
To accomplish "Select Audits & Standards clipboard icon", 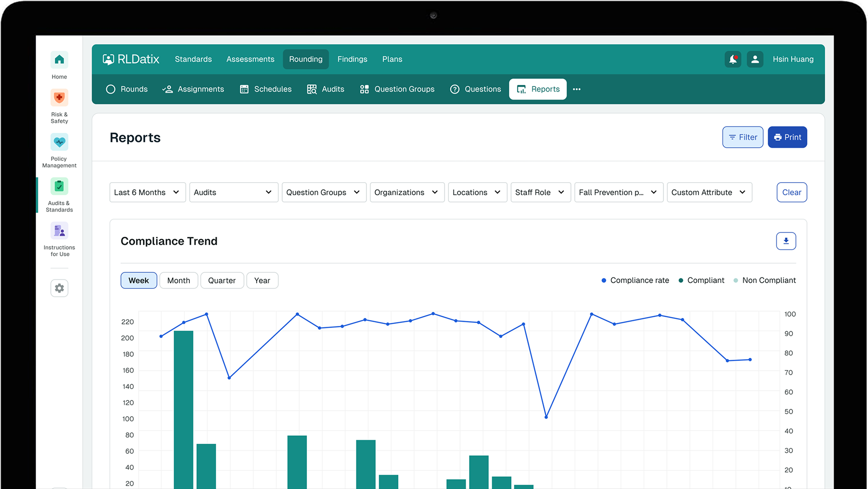I will (59, 186).
